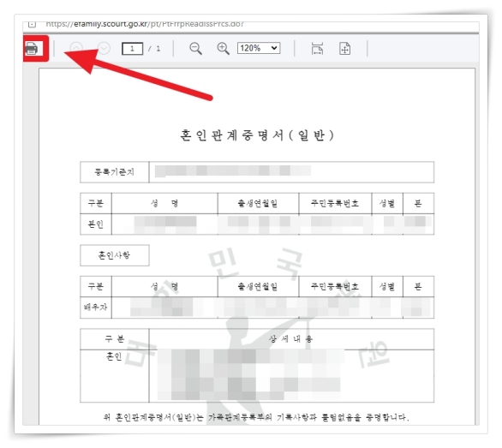Click the 혼인 row label in details table

pos(114,356)
